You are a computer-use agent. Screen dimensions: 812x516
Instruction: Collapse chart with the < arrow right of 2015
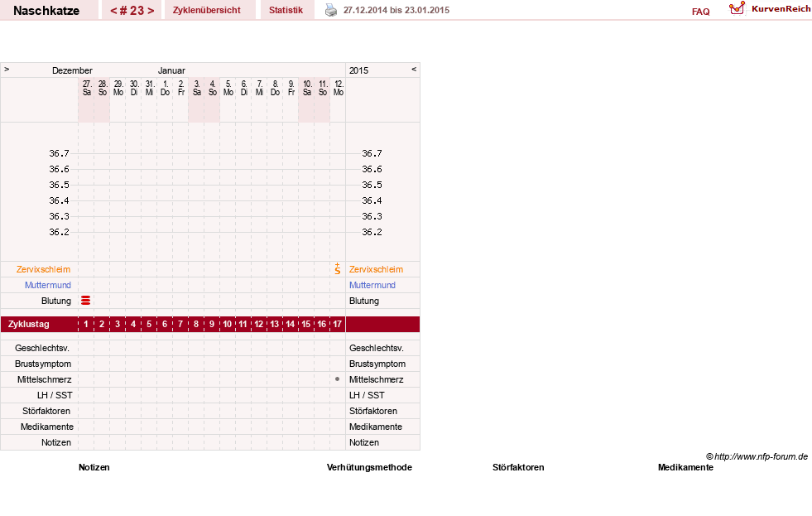pos(414,70)
